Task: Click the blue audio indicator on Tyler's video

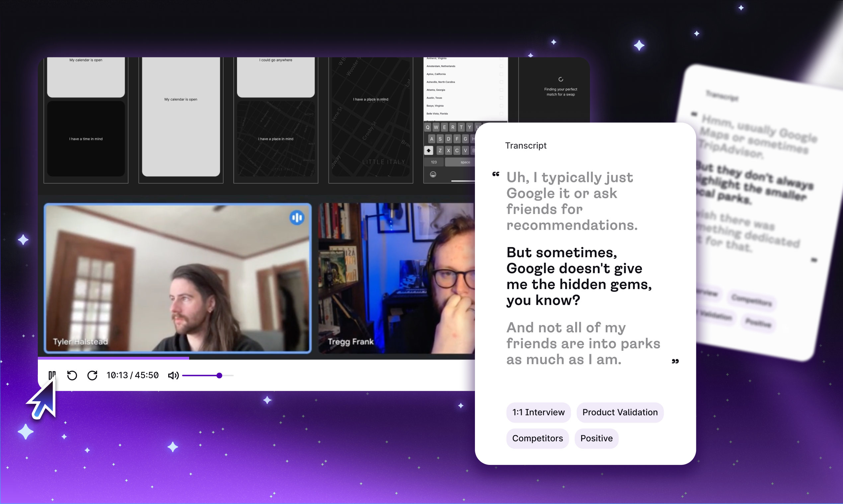Action: pyautogui.click(x=297, y=218)
